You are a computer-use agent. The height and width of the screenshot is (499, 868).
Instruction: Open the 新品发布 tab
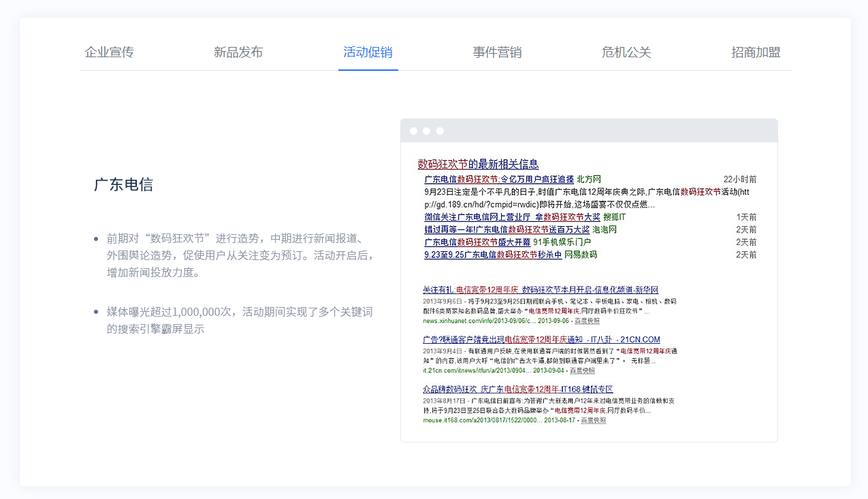238,52
